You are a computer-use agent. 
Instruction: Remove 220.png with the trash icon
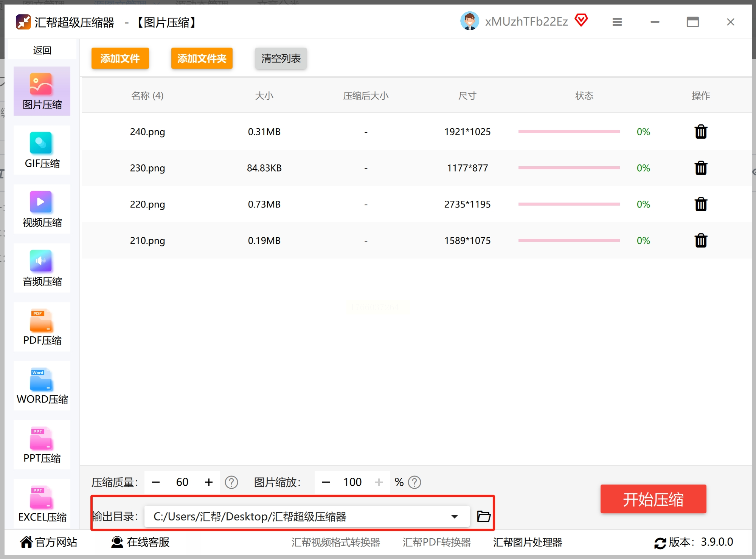tap(700, 204)
